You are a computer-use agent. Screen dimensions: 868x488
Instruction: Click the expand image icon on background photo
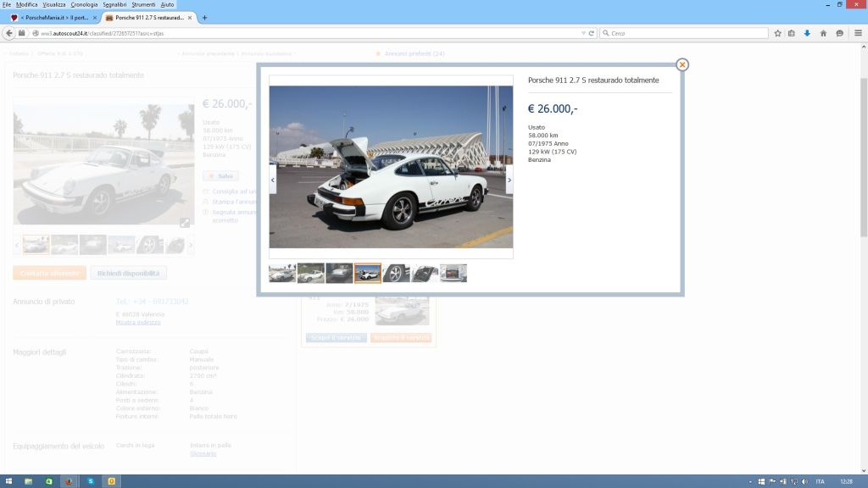click(184, 223)
